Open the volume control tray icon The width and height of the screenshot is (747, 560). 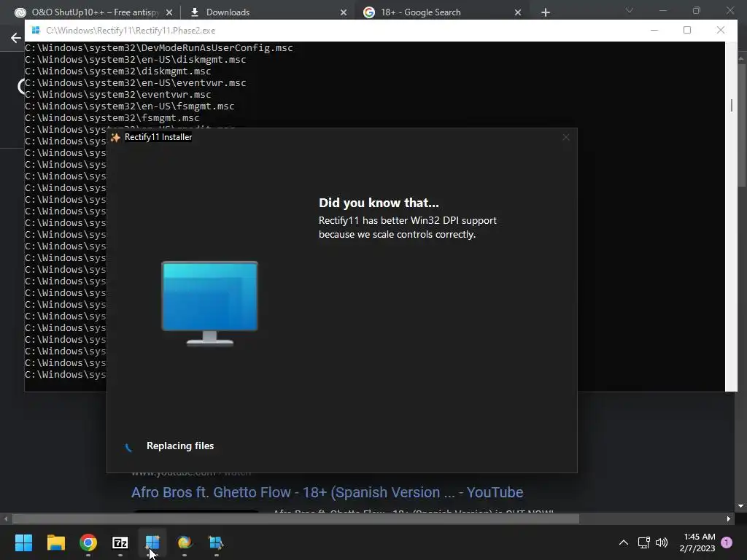(x=662, y=542)
